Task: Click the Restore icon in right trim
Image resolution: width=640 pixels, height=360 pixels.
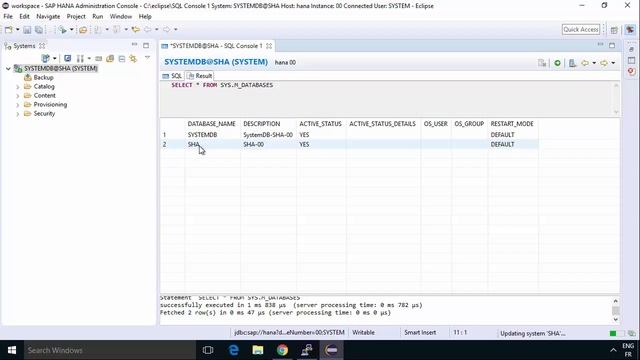Action: (631, 49)
